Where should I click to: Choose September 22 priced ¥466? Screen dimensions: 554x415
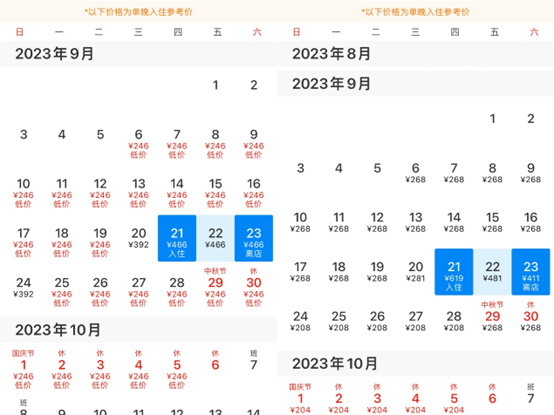click(215, 238)
